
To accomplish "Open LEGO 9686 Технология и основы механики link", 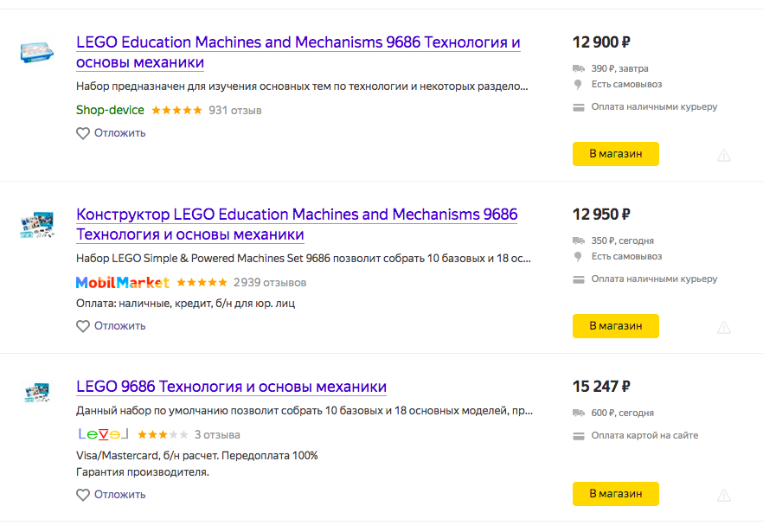I will click(x=231, y=387).
